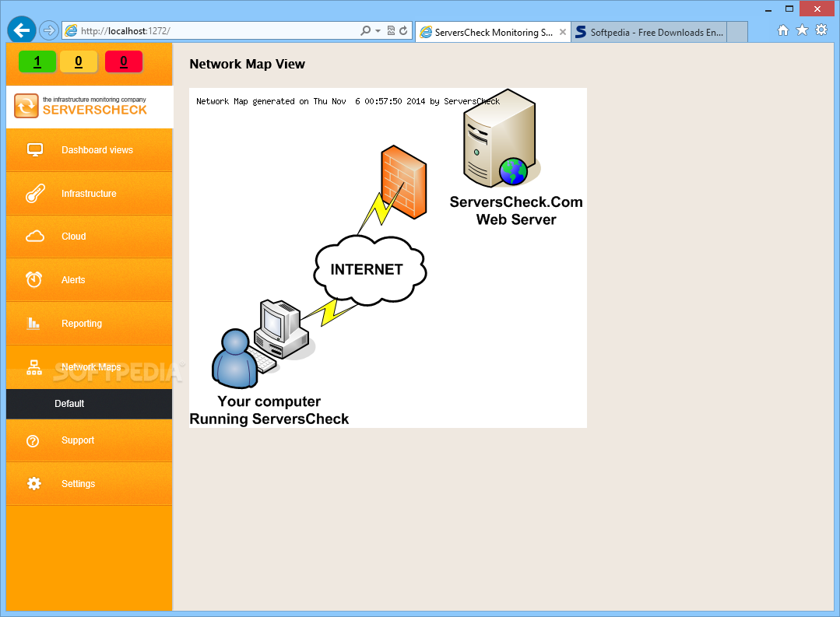Click the compatibility view icon

391,30
